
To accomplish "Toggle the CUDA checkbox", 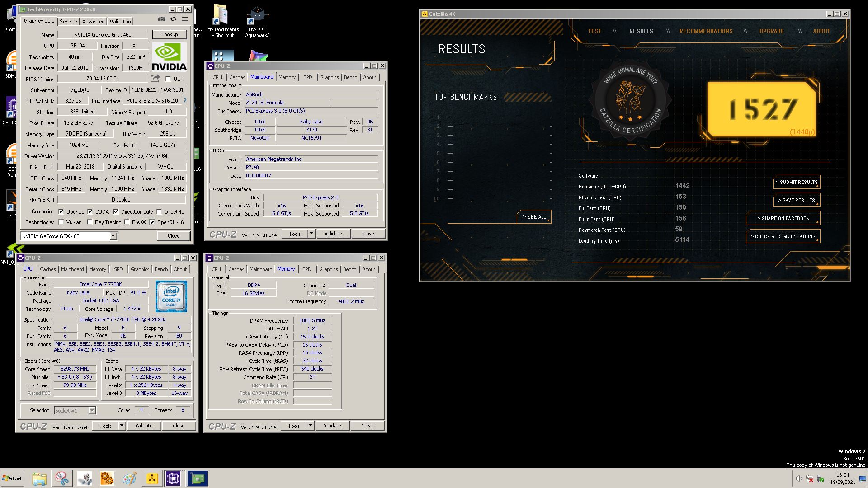I will pos(90,211).
